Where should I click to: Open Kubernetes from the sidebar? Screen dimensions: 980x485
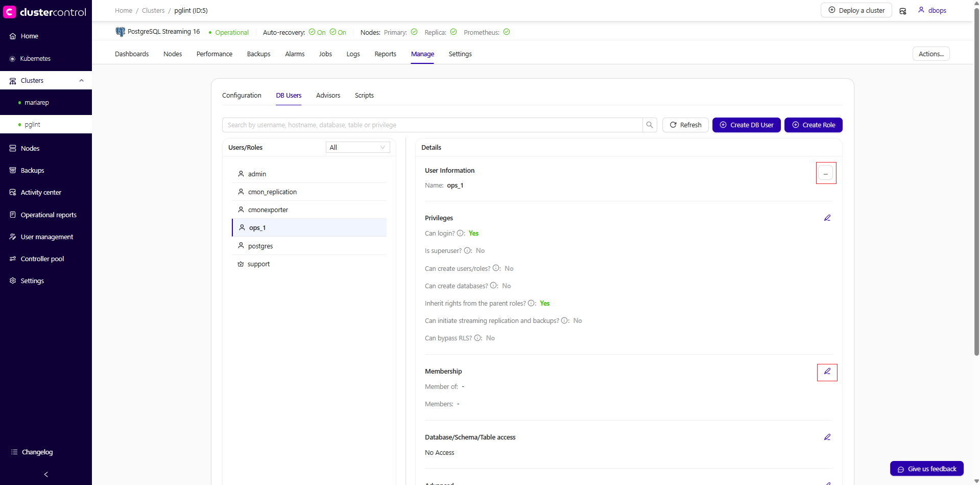[x=35, y=58]
